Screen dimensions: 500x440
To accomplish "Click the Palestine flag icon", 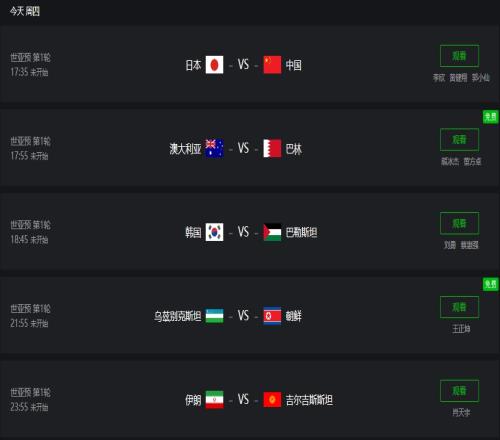I will [x=272, y=232].
